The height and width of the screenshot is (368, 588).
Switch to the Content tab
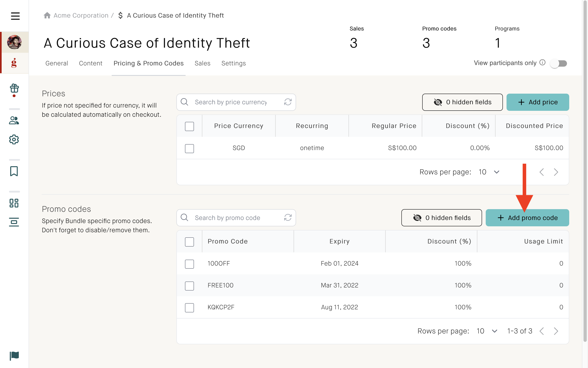(91, 63)
